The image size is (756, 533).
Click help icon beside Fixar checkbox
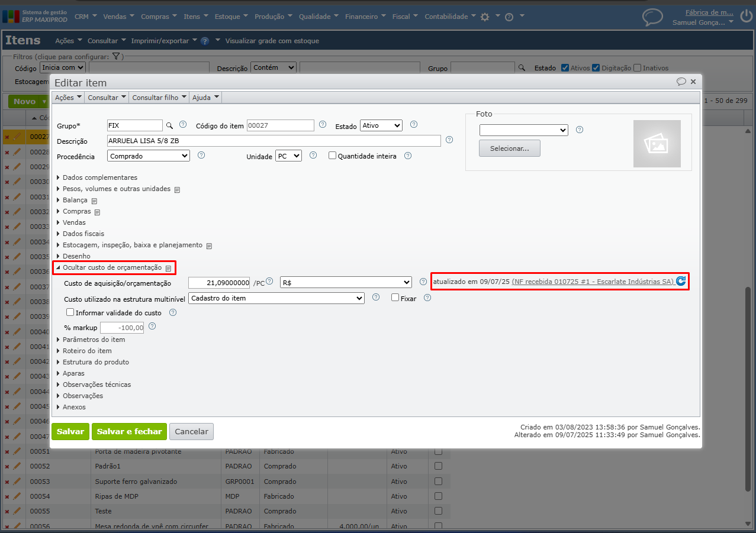point(427,298)
